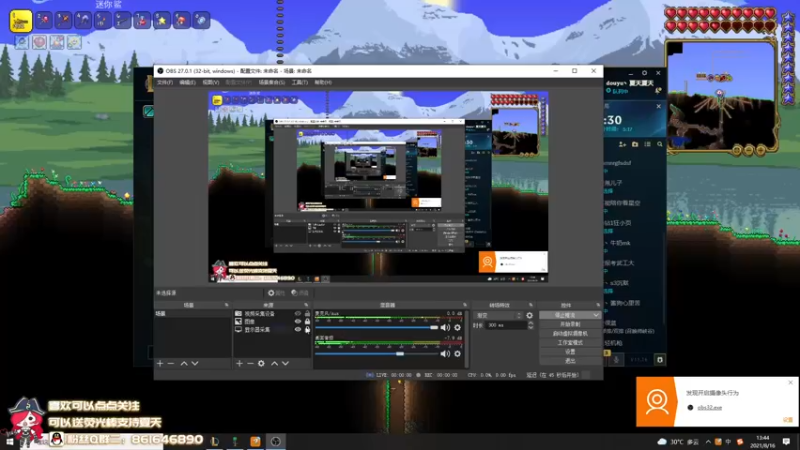This screenshot has width=800, height=450.
Task: Select the first yellow highlighted hotbar slot
Action: (x=21, y=21)
